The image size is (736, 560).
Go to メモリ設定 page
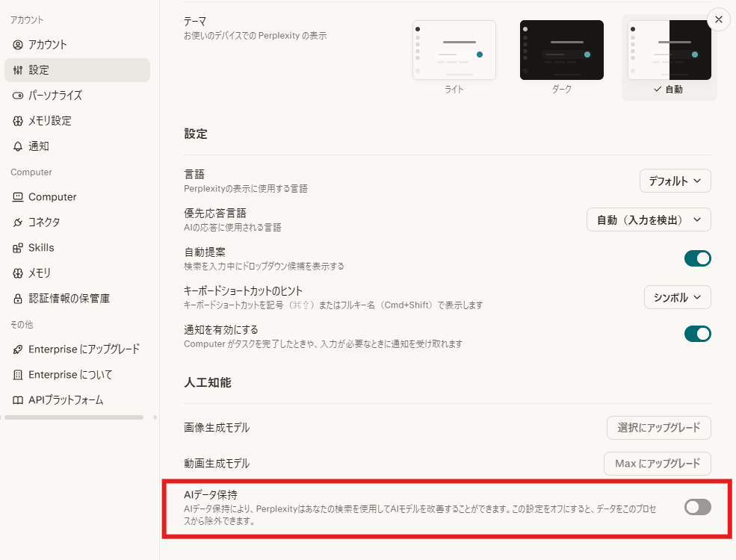(78, 121)
